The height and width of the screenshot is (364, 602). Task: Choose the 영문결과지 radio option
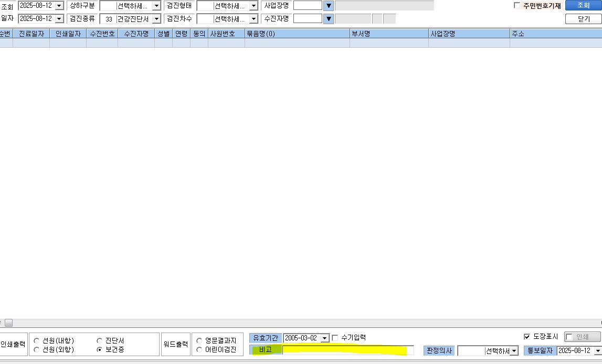[x=199, y=340]
